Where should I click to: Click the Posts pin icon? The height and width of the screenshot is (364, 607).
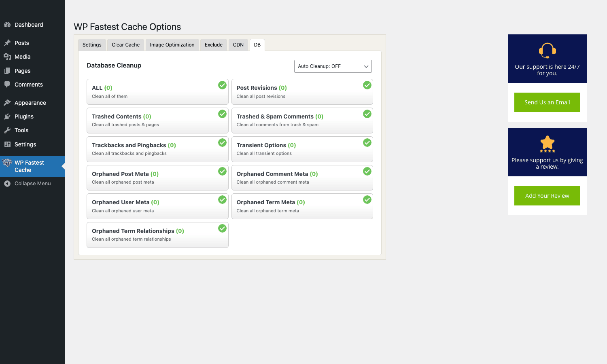pos(7,43)
